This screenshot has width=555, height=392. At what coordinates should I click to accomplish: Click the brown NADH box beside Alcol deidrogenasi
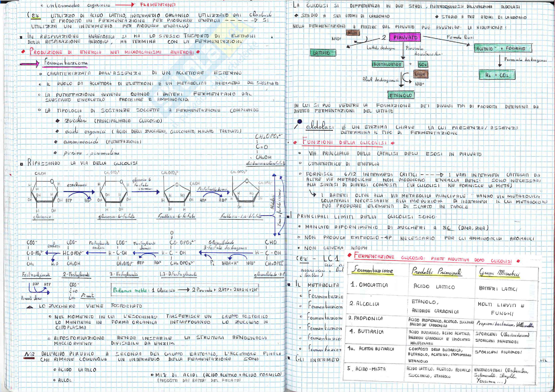click(x=421, y=74)
